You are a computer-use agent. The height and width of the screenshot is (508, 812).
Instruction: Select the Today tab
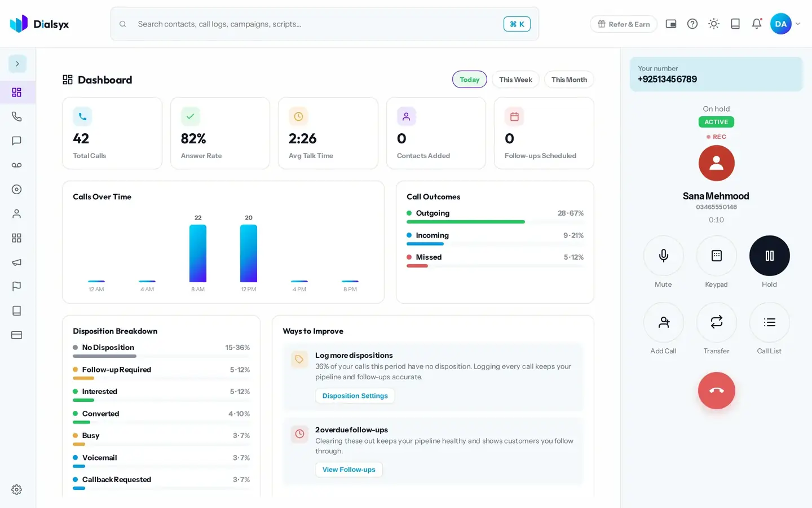coord(470,80)
